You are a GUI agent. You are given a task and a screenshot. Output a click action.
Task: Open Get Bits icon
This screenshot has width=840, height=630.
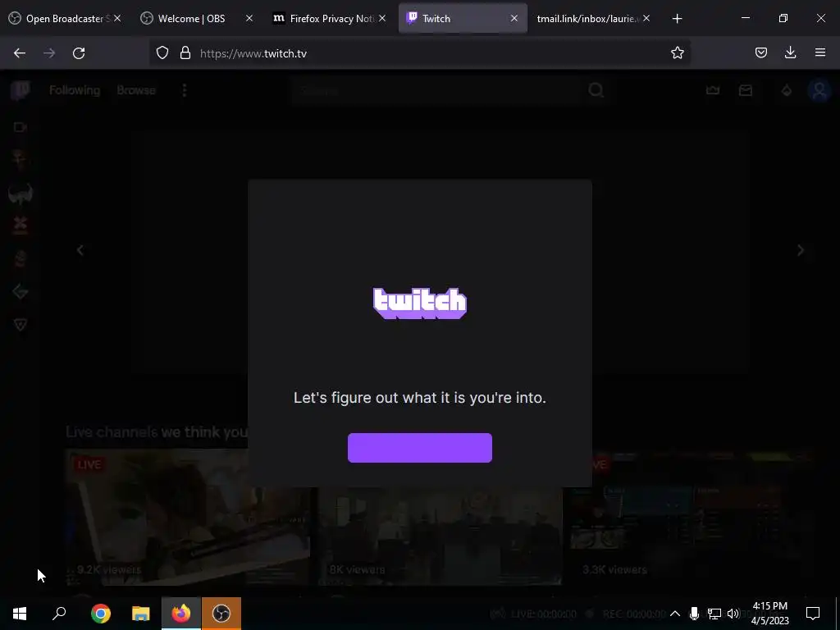pos(787,90)
